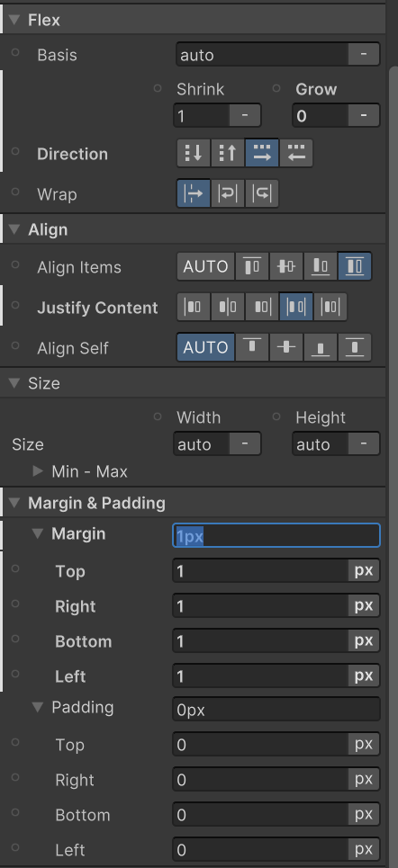Collapse the Padding foldout

38,708
